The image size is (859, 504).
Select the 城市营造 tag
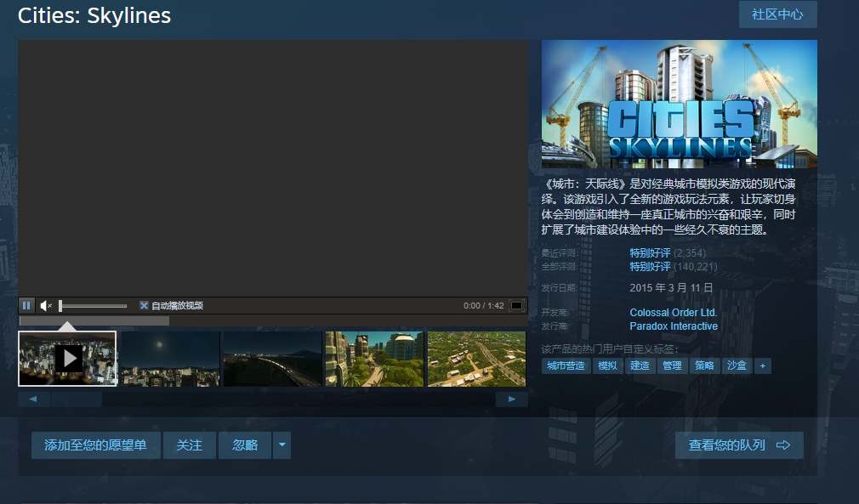click(566, 365)
